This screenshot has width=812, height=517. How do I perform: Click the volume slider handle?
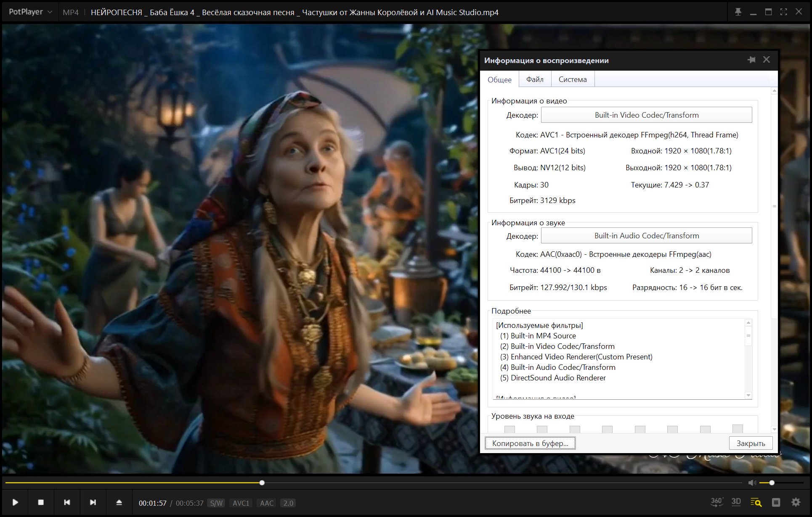tap(772, 483)
